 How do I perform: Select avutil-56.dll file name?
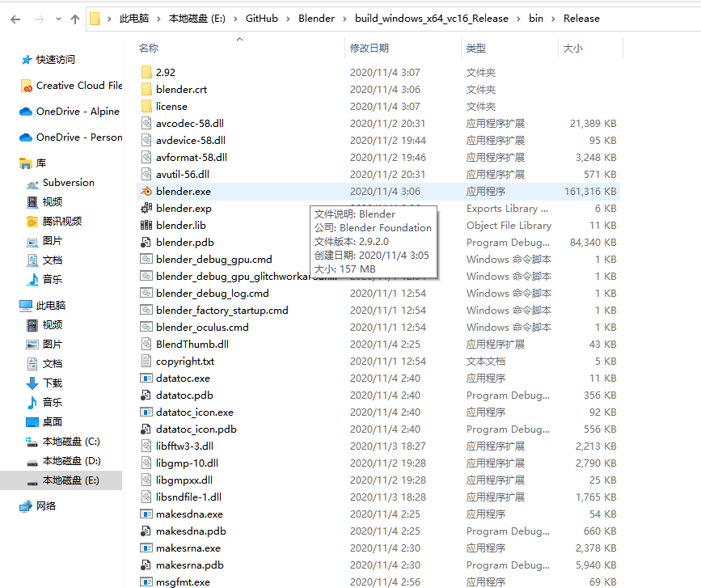point(183,175)
